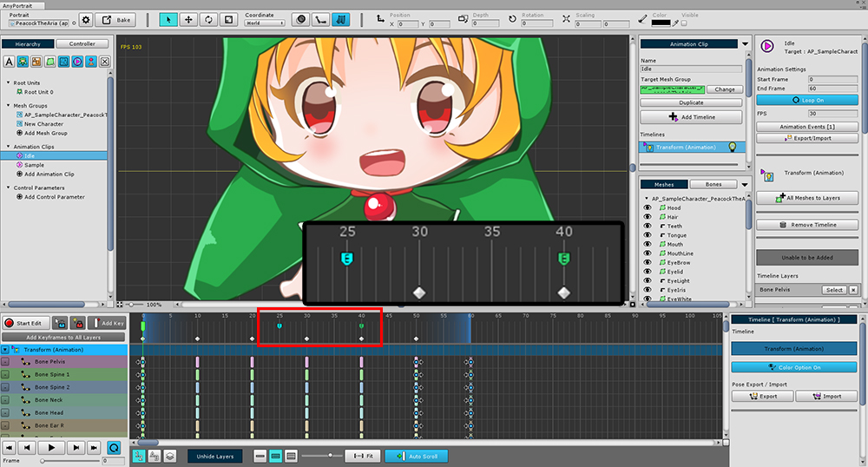The image size is (868, 467).
Task: Click the X filter-off icon
Action: coord(105,62)
